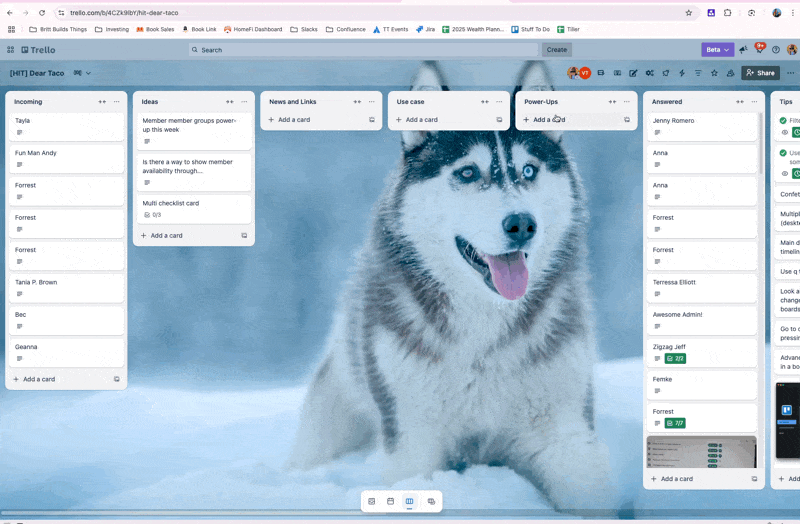
Task: Open the automation lightning bolt icon
Action: [x=682, y=73]
